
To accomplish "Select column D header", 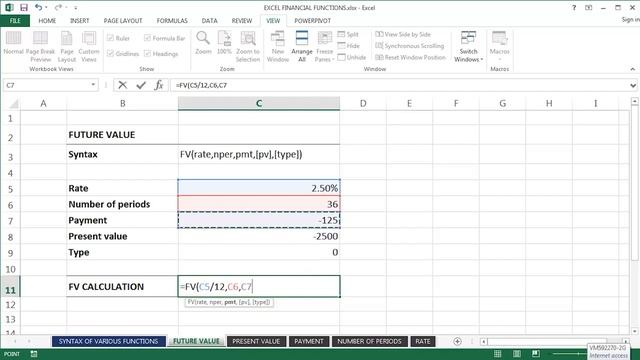I will pos(363,104).
